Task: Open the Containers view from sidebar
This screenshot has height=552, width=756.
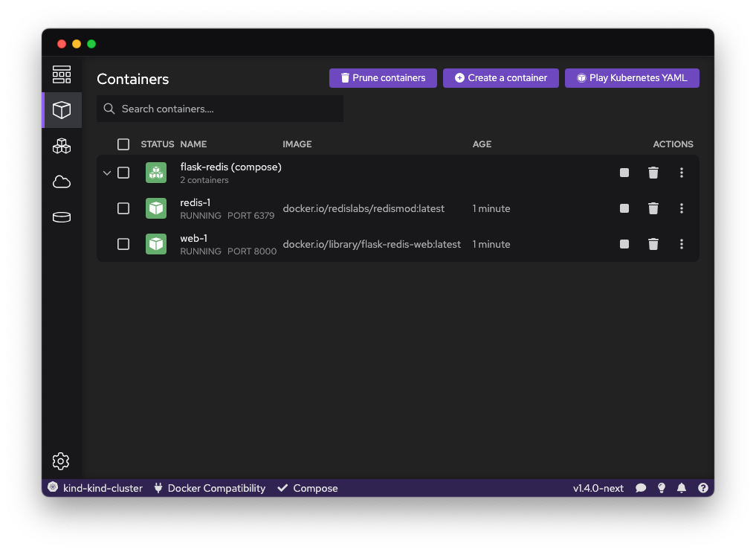Action: [62, 109]
